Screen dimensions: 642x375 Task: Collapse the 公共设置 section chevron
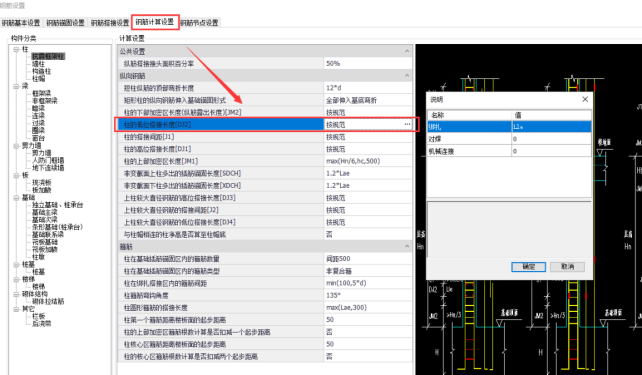point(407,51)
